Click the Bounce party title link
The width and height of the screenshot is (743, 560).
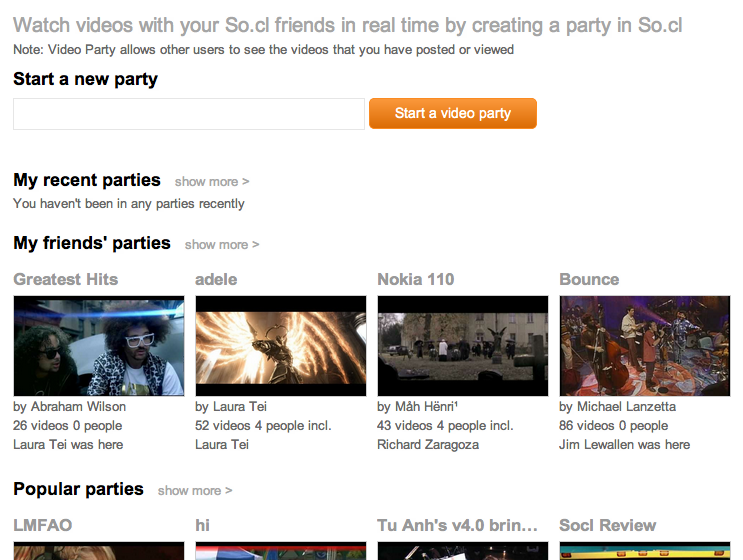point(589,279)
